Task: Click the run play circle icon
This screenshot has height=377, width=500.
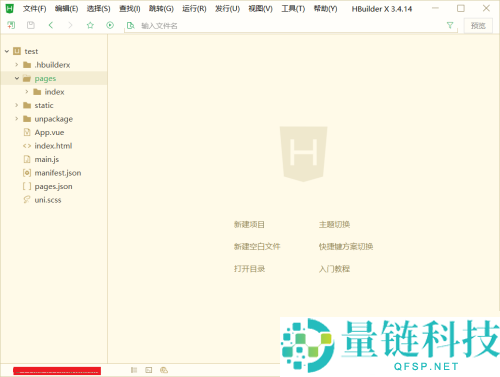Action: (110, 25)
